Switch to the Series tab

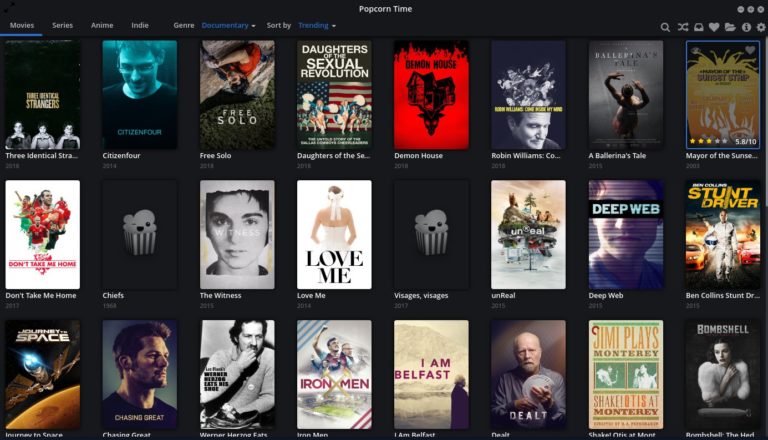(62, 25)
